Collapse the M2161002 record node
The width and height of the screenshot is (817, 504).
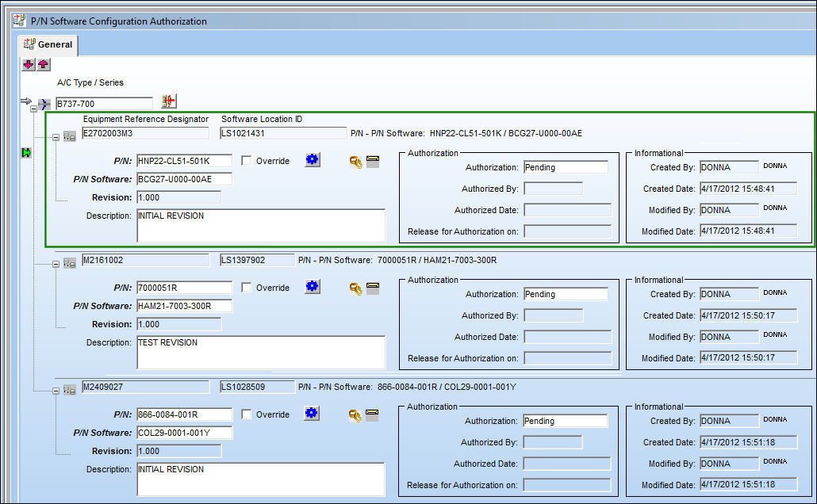click(x=56, y=264)
